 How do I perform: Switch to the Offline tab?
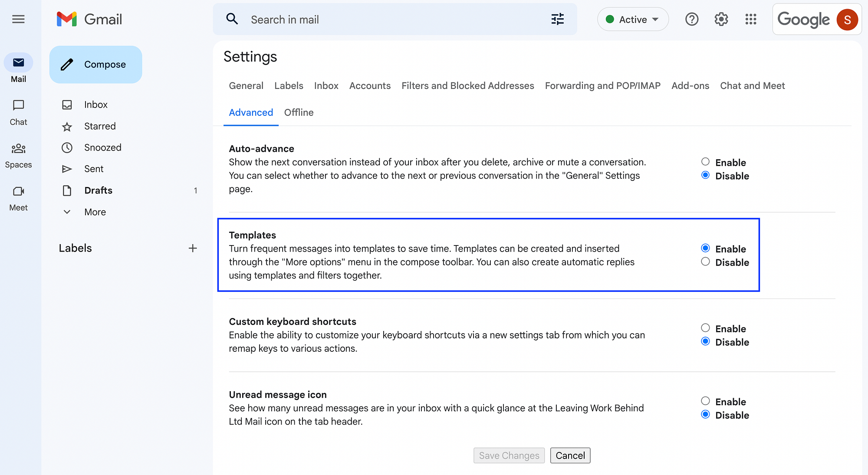point(299,112)
